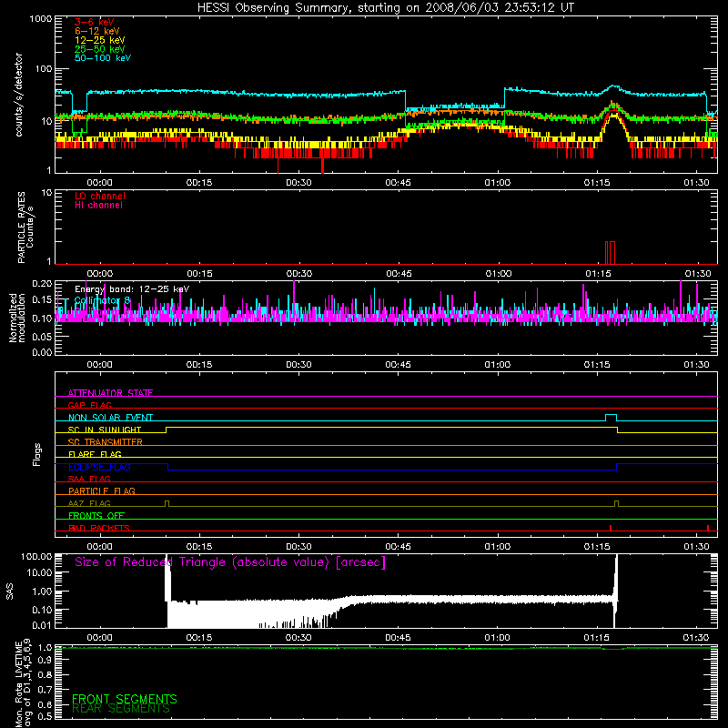
Task: Click the 'Size of Reduced Triangle' panel title
Action: click(230, 562)
